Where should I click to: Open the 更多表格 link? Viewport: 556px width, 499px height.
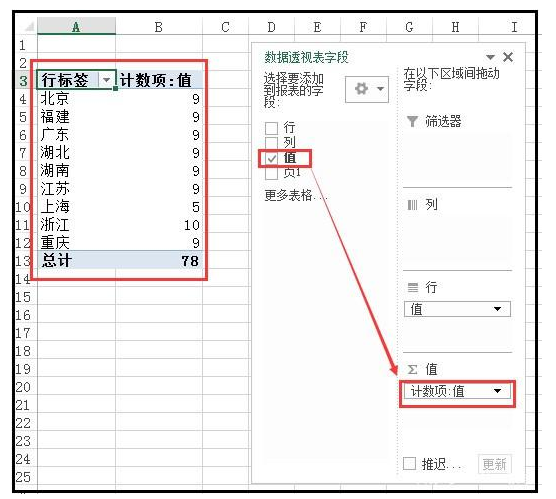click(295, 195)
